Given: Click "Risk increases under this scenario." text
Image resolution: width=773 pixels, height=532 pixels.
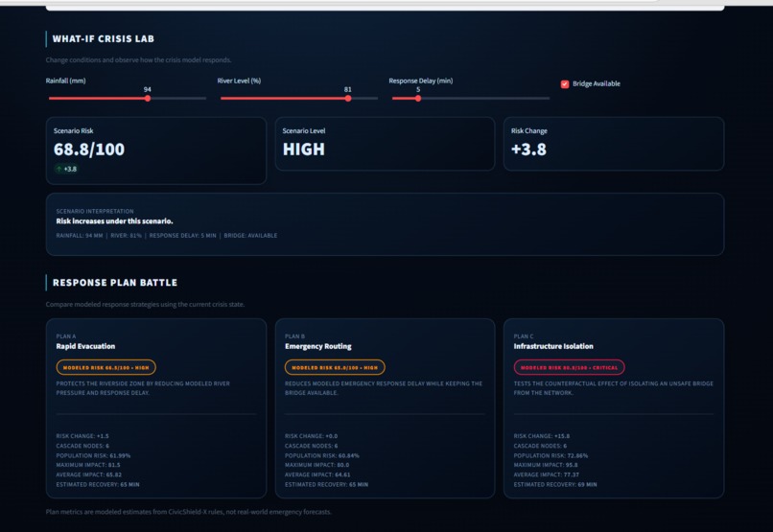Looking at the screenshot, I should tap(114, 221).
